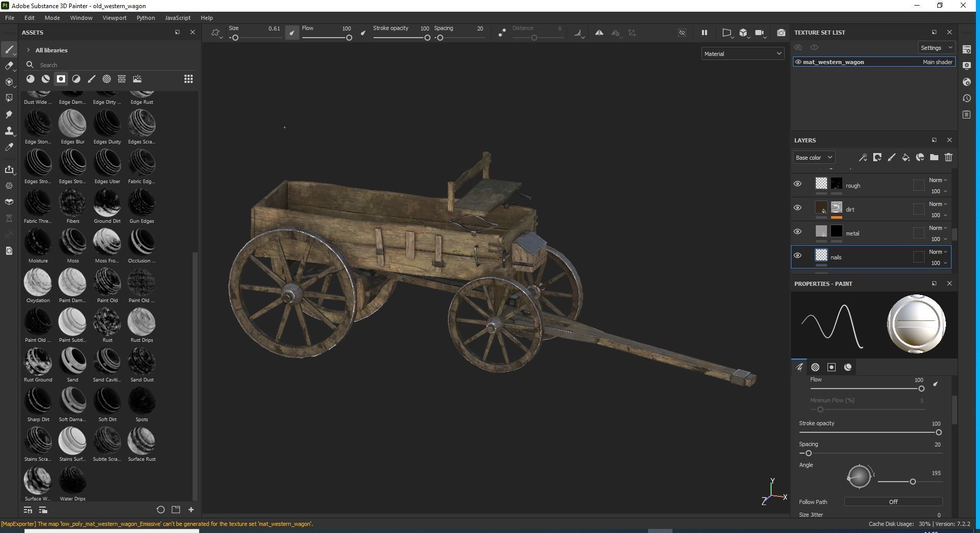Image resolution: width=980 pixels, height=533 pixels.
Task: Toggle symmetry in top toolbar
Action: 599,33
